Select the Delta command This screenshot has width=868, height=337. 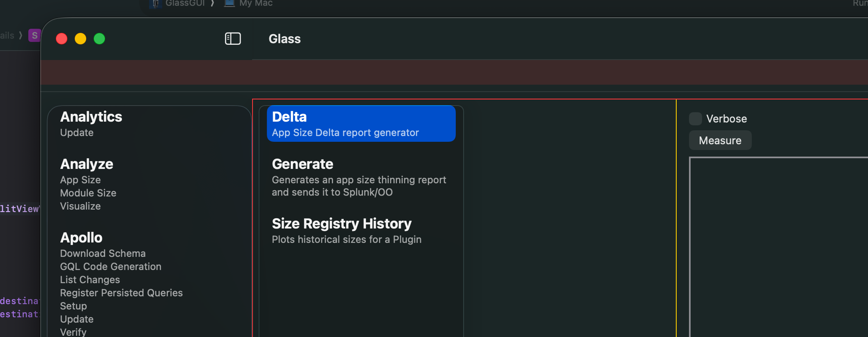coord(361,124)
